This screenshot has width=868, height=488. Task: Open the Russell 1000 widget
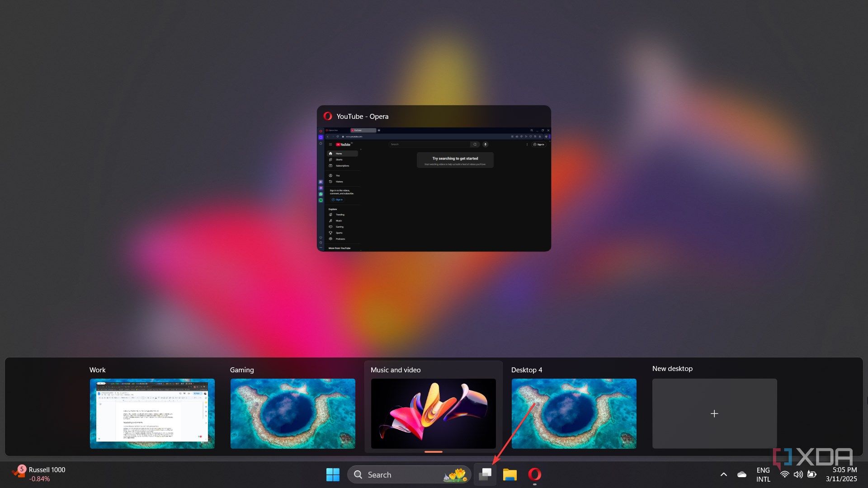[x=38, y=474]
